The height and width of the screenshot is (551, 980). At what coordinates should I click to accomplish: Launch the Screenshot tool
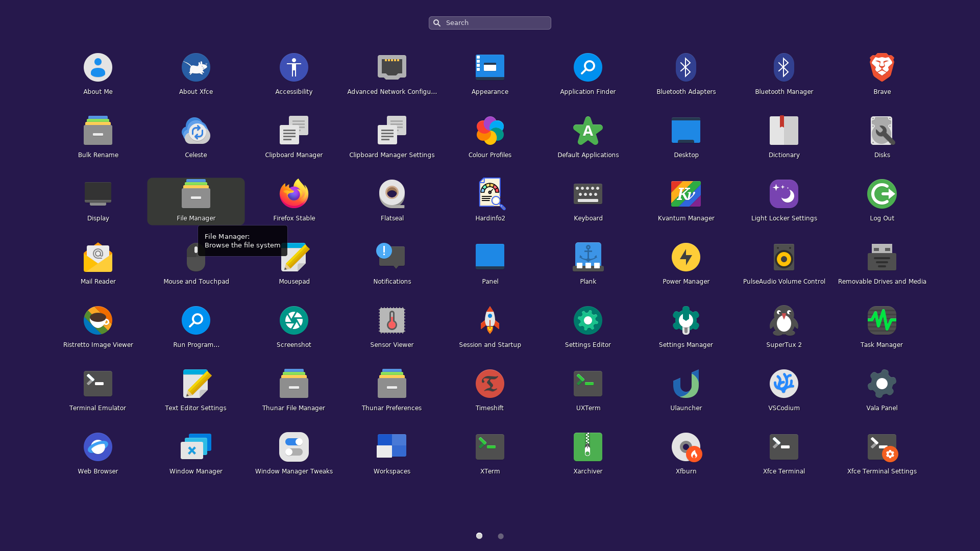pyautogui.click(x=294, y=328)
